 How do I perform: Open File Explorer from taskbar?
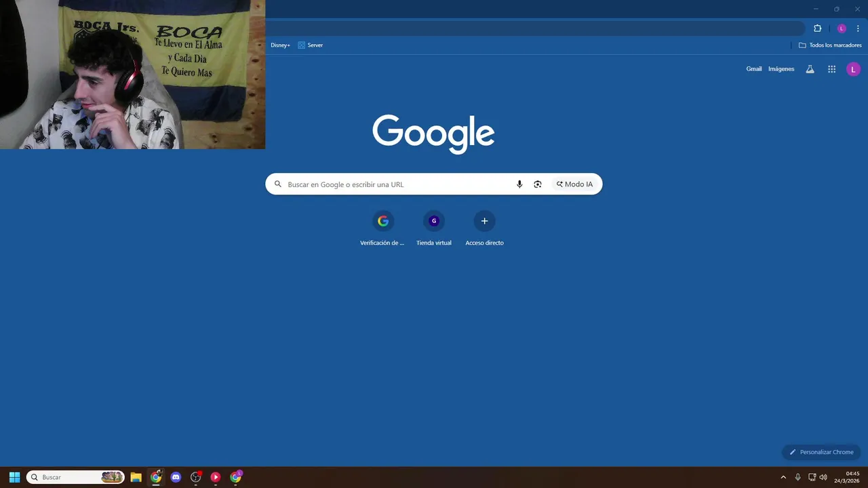pyautogui.click(x=136, y=477)
